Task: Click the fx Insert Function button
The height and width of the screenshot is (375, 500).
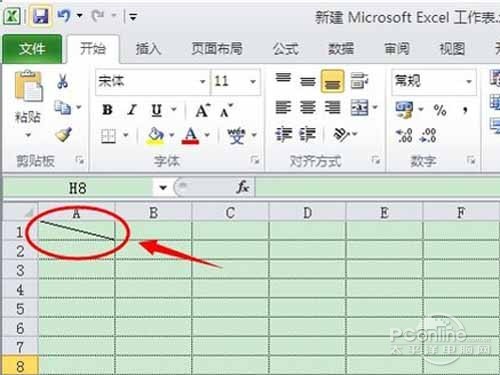Action: (243, 187)
